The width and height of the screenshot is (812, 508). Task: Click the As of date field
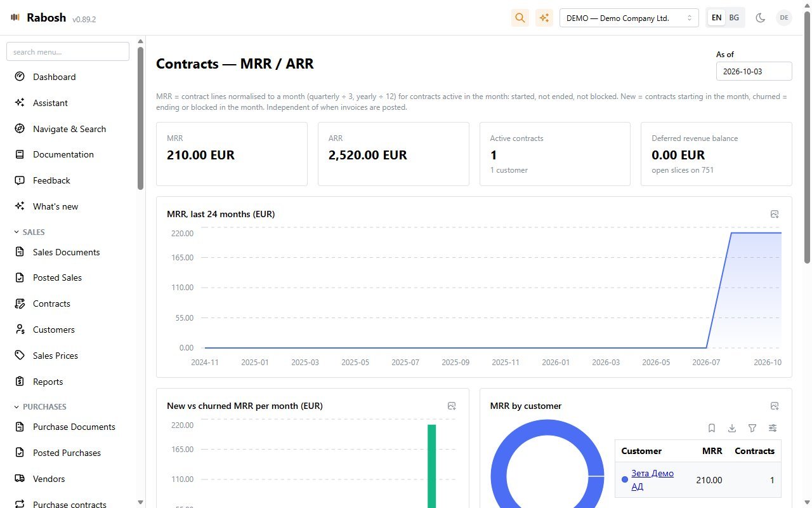pos(754,71)
